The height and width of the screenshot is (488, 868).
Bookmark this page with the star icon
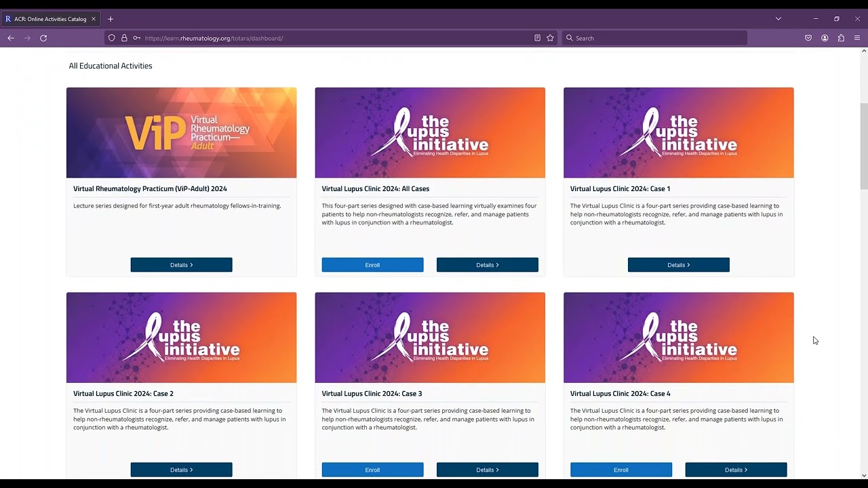pos(550,38)
